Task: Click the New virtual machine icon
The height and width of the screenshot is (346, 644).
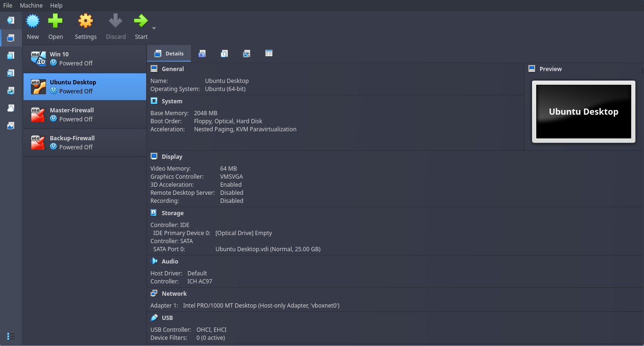Action: point(33,21)
